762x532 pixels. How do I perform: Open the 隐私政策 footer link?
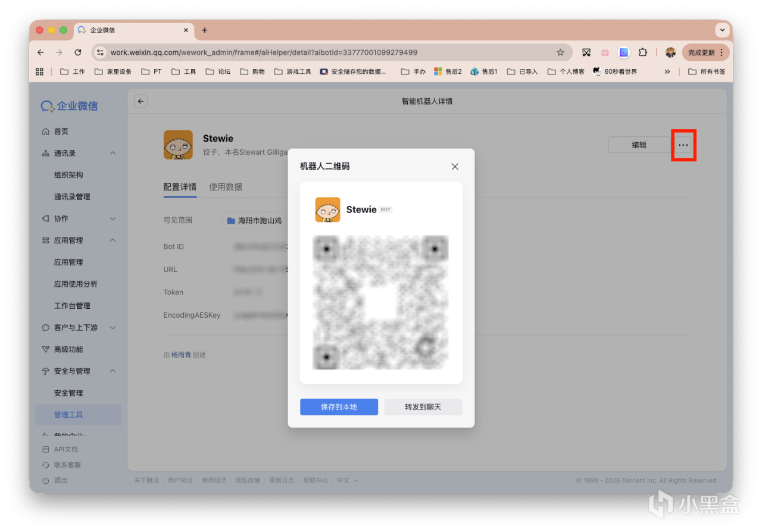248,481
